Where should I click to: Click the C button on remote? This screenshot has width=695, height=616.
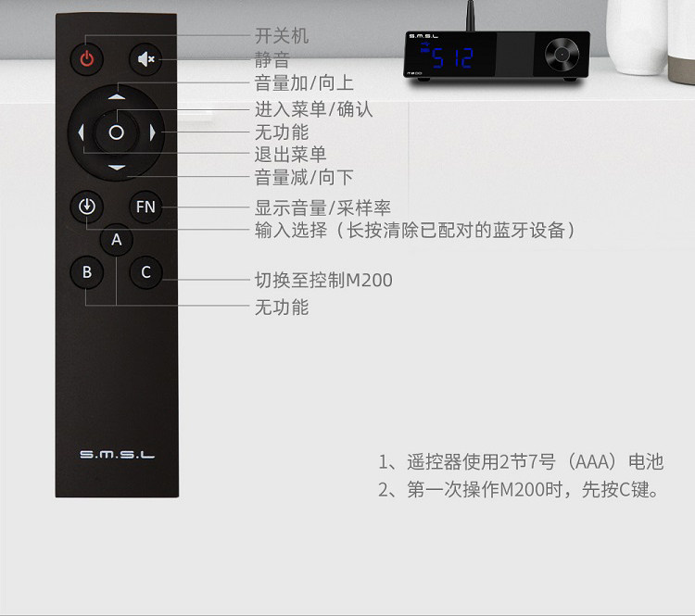pyautogui.click(x=145, y=272)
